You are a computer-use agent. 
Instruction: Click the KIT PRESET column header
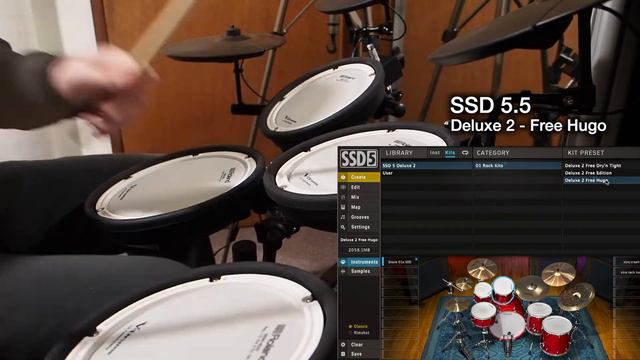(x=586, y=153)
